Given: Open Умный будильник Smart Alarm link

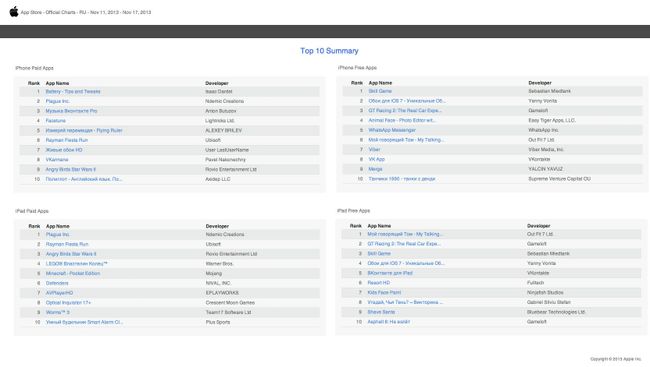Looking at the screenshot, I should (84, 322).
